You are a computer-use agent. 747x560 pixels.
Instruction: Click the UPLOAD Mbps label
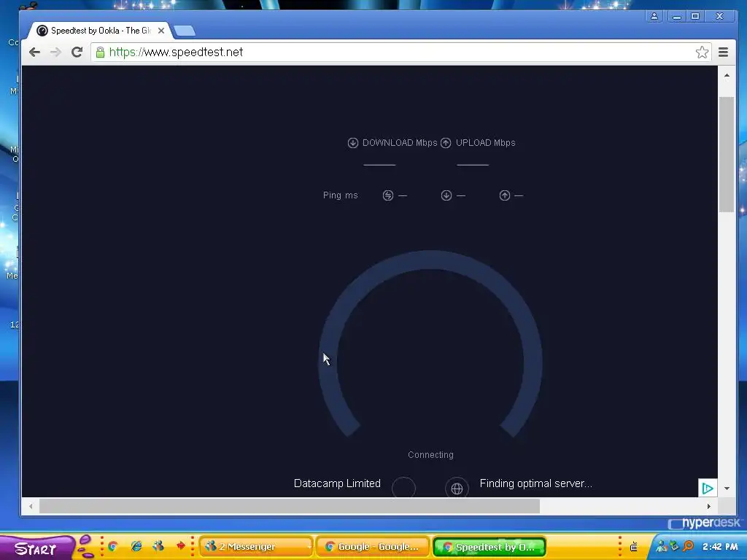click(x=485, y=143)
